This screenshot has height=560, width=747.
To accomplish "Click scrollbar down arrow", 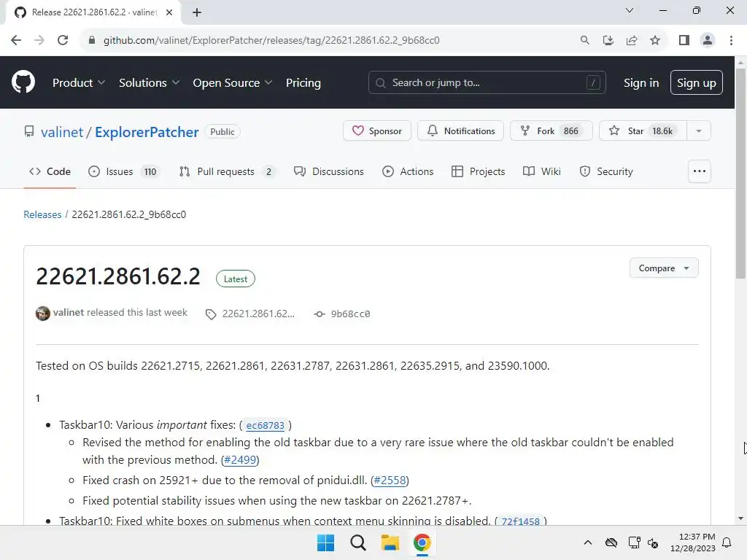I will [x=740, y=518].
